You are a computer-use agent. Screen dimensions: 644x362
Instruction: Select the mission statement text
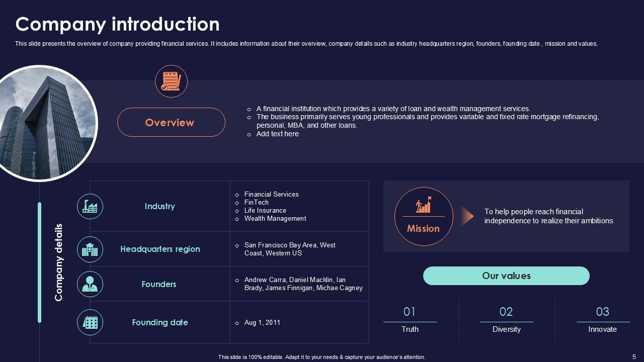pos(548,216)
